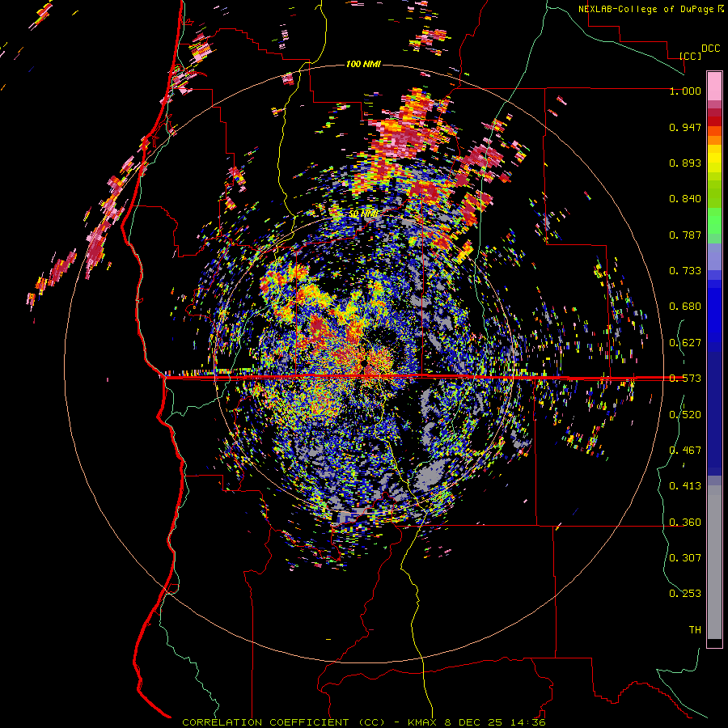This screenshot has height=728, width=728.
Task: Click the CORRELATION COEFFICIENT (CC) caption text
Action: click(284, 722)
